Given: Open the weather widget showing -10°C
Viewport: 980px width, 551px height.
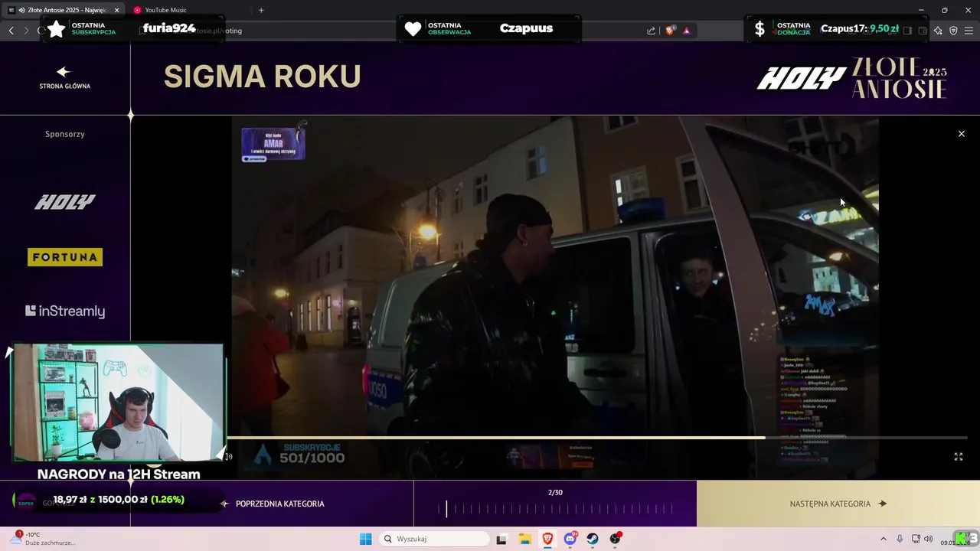Looking at the screenshot, I should click(42, 539).
